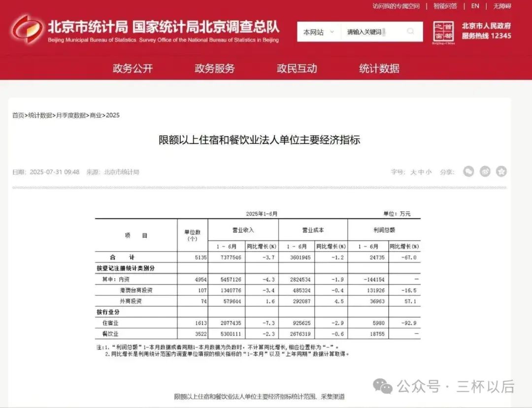Click the star favorites share icon

501,171
